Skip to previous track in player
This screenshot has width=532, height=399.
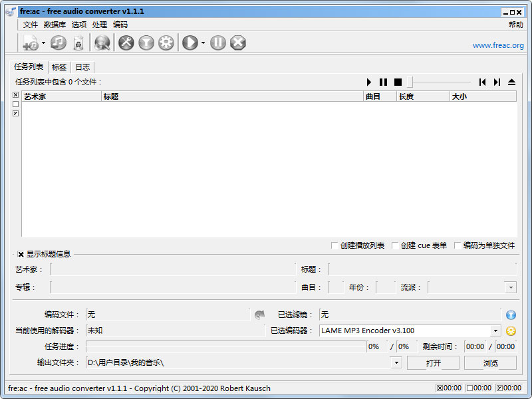coord(483,82)
